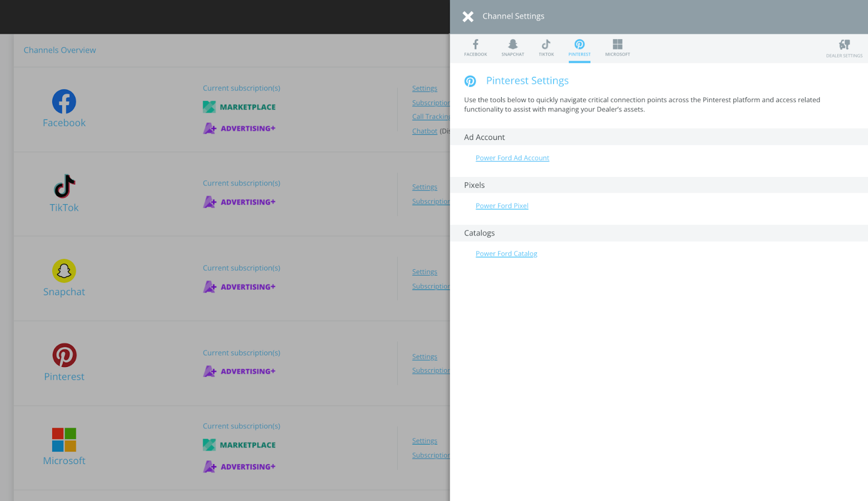
Task: Click the Advertising+ icon in Facebook row
Action: [210, 129]
